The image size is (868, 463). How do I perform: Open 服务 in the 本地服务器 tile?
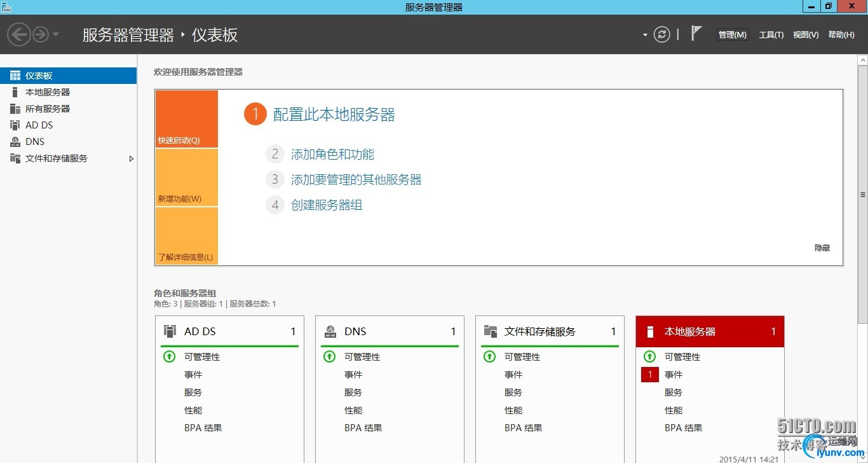[674, 392]
